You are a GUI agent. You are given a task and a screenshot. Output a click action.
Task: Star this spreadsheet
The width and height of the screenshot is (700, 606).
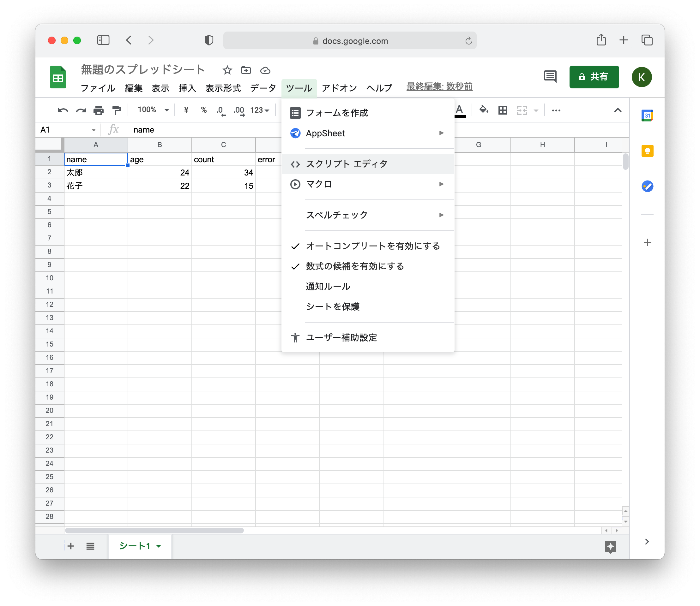[227, 70]
